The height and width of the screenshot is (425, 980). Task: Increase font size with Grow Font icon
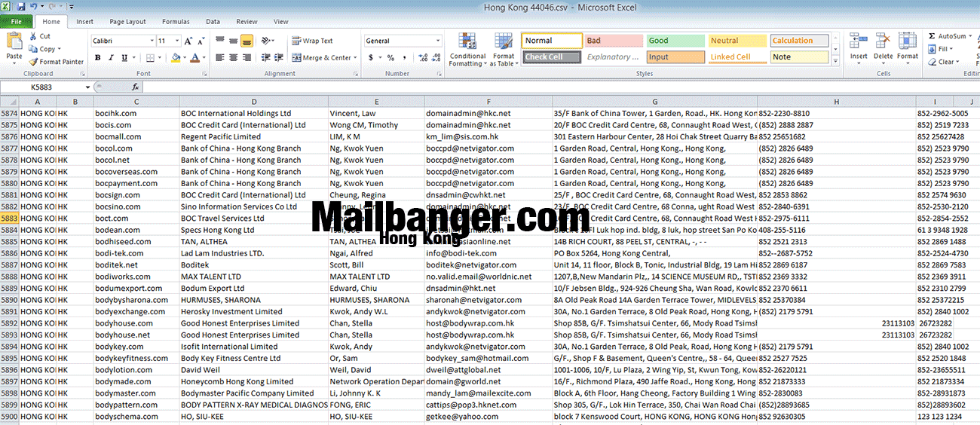coord(188,41)
